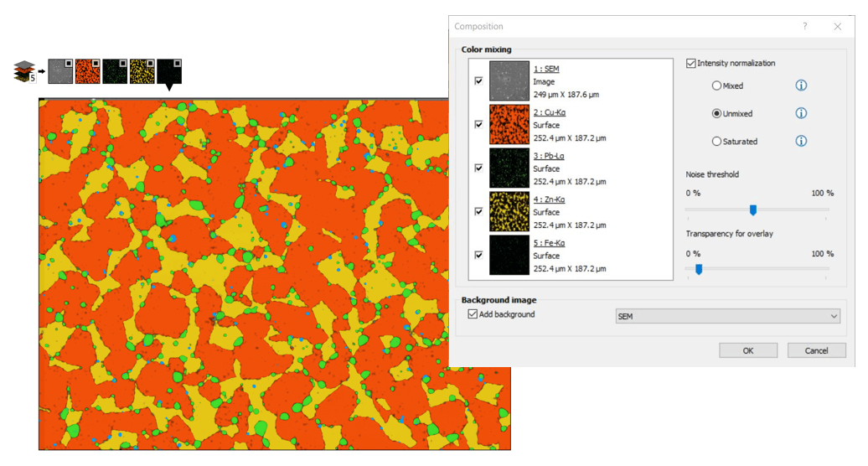This screenshot has width=868, height=466.
Task: Click the SEM image swatch in the list
Action: [509, 80]
